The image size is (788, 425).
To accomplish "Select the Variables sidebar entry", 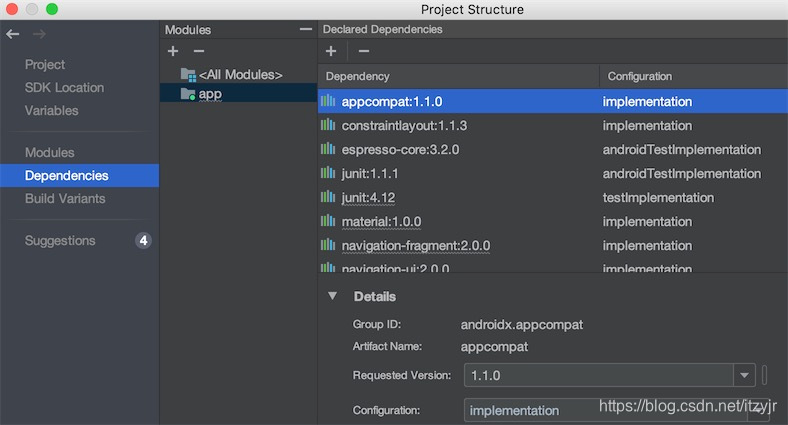I will tap(51, 110).
